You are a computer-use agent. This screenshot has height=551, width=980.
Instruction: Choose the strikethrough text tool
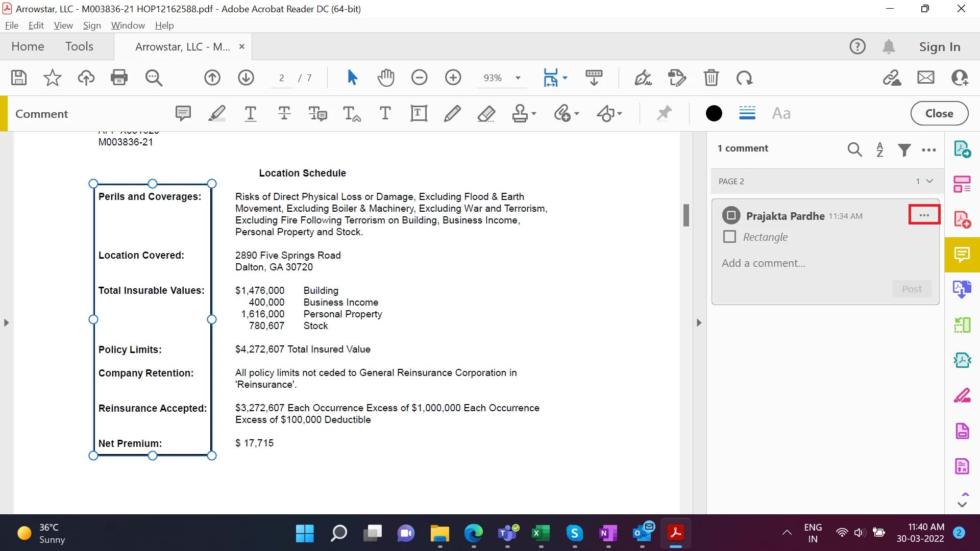pos(284,113)
